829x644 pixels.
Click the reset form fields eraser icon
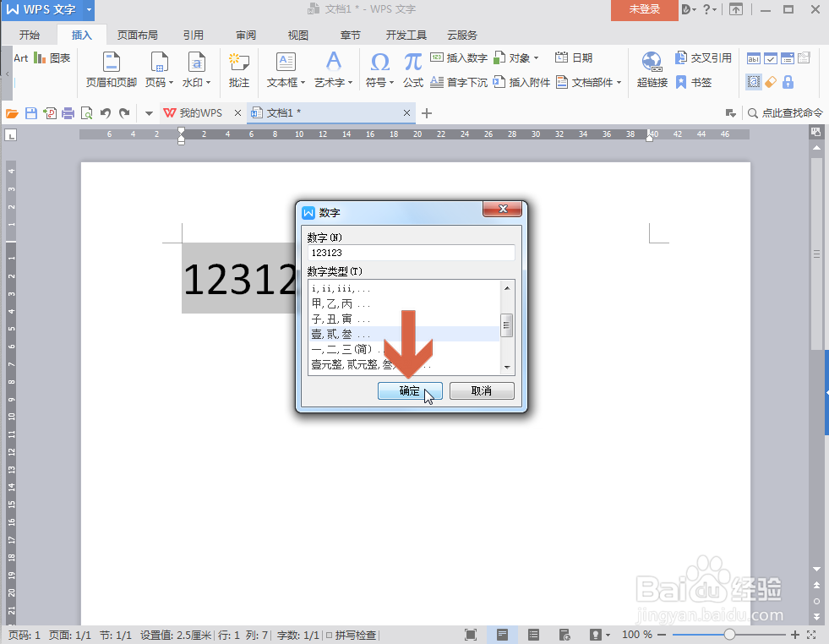[771, 82]
